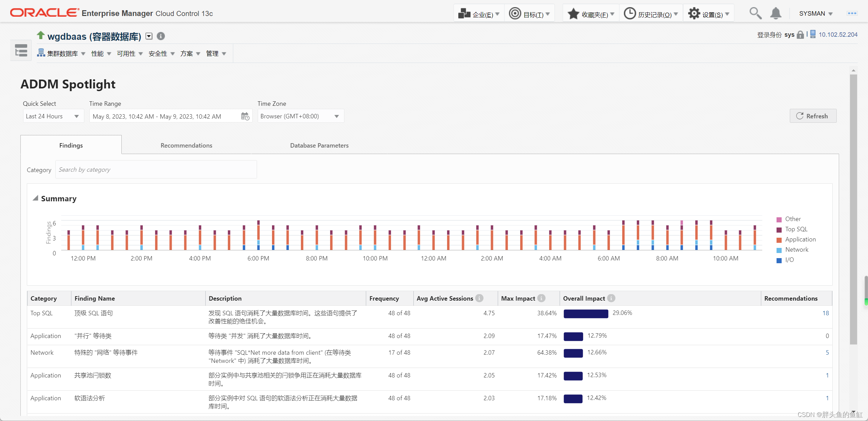Open the History (历史记录) menu
Image resolution: width=868 pixels, height=421 pixels.
[x=651, y=14]
